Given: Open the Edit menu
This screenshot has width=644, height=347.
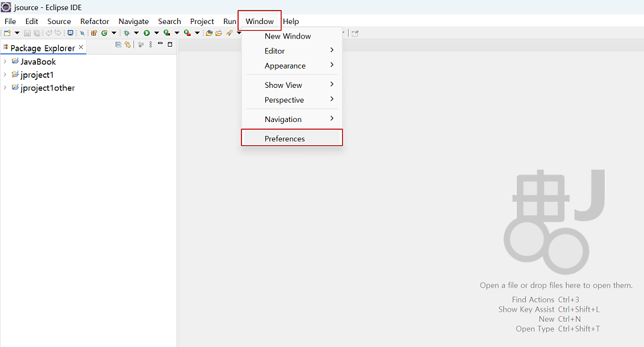Looking at the screenshot, I should tap(31, 21).
